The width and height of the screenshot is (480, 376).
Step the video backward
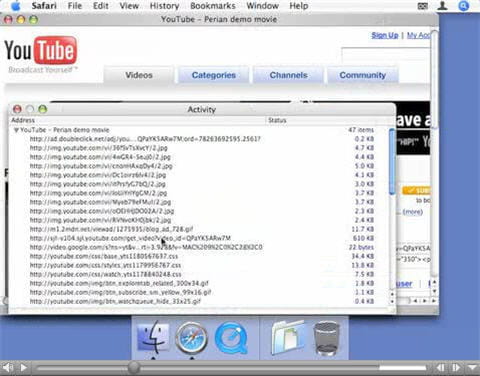click(x=440, y=368)
